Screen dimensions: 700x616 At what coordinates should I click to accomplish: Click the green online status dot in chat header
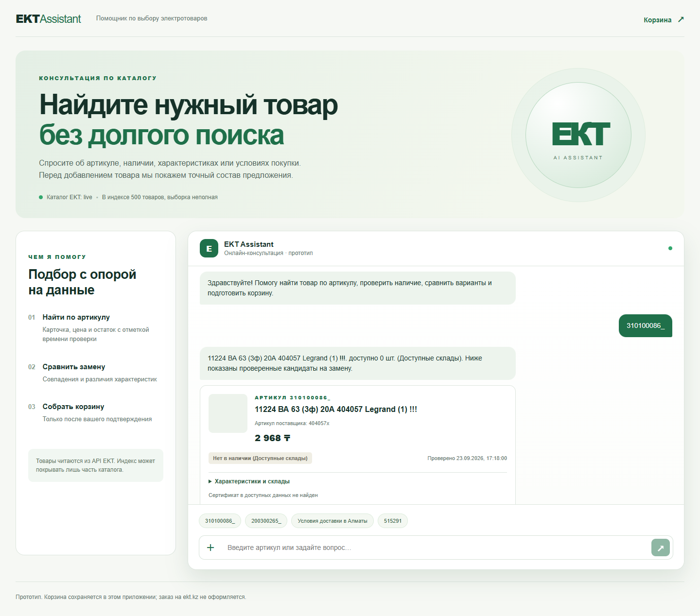pyautogui.click(x=670, y=248)
